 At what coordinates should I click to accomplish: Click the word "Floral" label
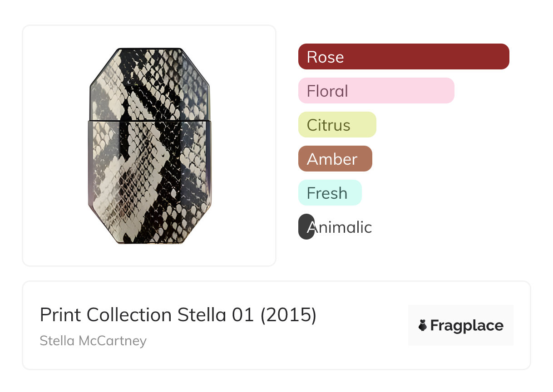327,91
